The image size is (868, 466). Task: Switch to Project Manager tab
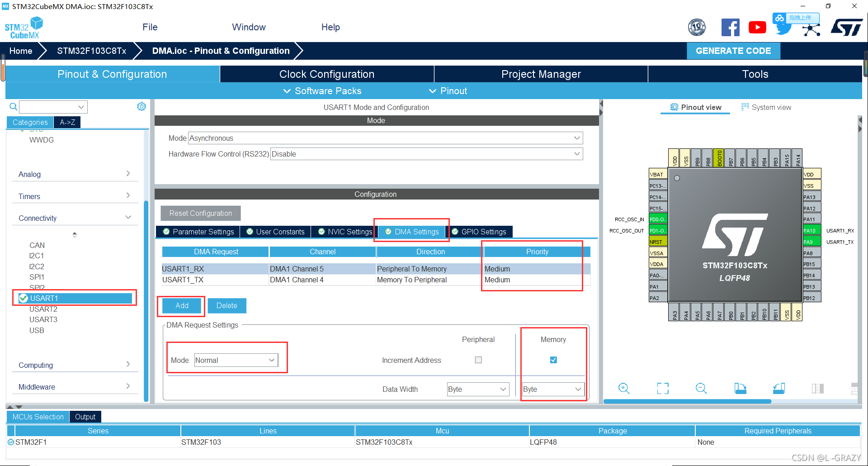click(541, 74)
